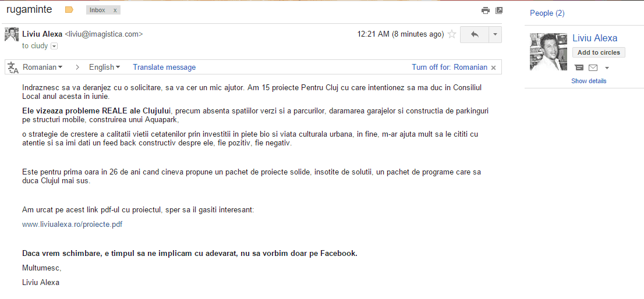Print the email conversation
This screenshot has width=644, height=299.
point(485,10)
